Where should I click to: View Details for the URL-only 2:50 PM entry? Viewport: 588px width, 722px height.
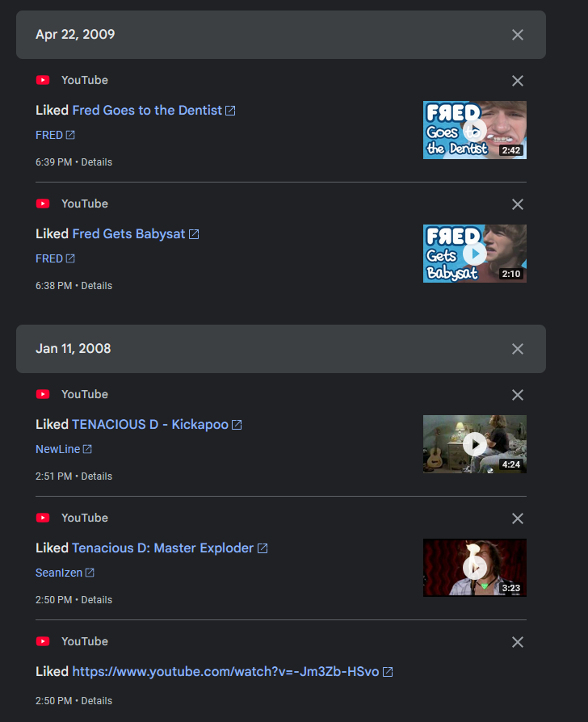point(97,700)
